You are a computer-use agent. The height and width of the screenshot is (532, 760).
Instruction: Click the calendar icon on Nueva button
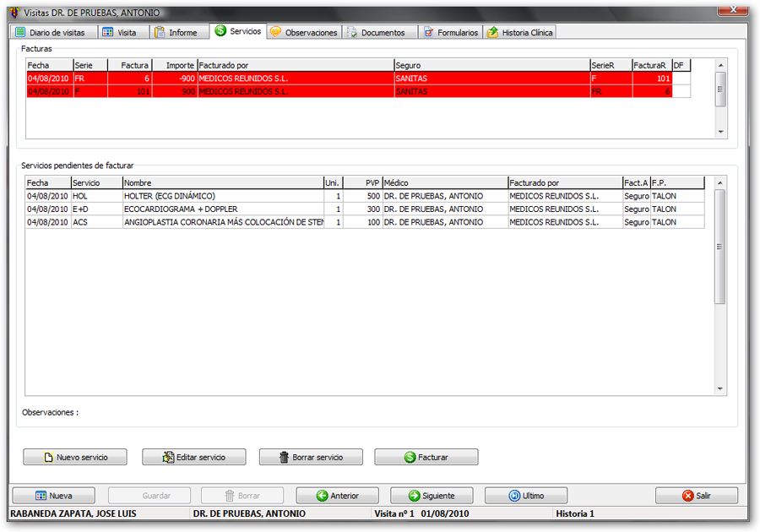[x=41, y=496]
